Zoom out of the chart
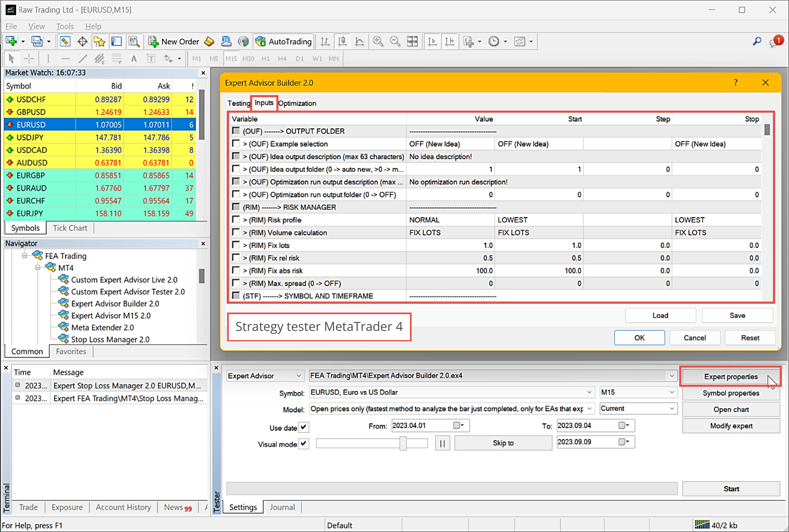789x532 pixels. click(395, 41)
